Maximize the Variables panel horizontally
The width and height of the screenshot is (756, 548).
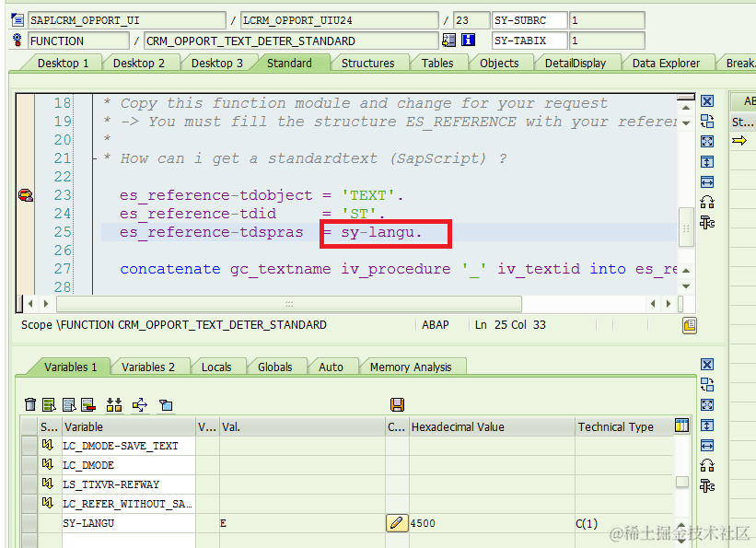point(707,445)
